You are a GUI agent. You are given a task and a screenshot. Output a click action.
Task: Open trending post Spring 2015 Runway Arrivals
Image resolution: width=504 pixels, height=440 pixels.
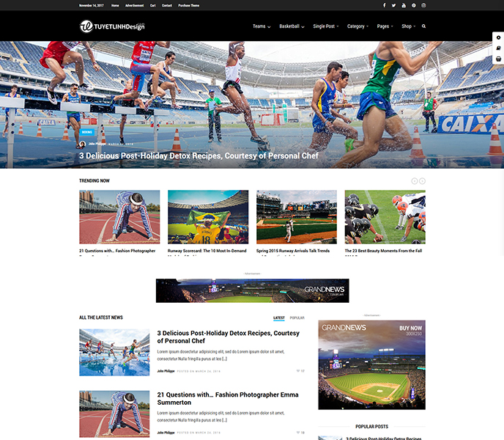[293, 251]
